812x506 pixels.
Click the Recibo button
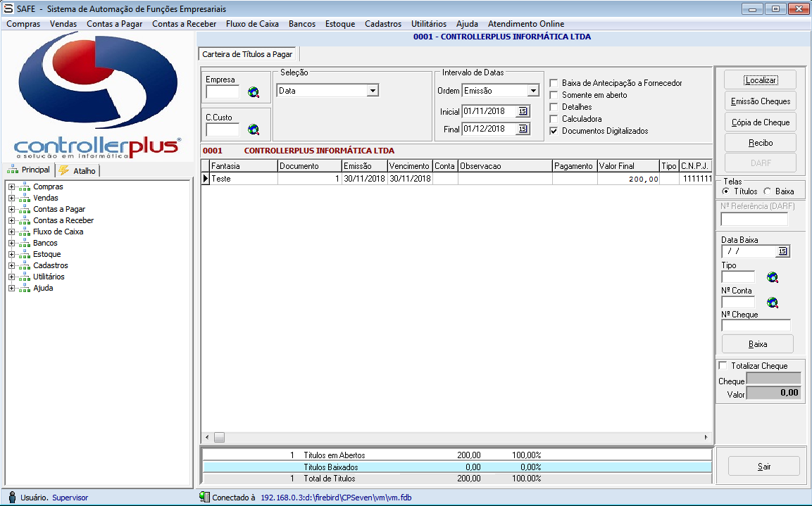tap(760, 143)
